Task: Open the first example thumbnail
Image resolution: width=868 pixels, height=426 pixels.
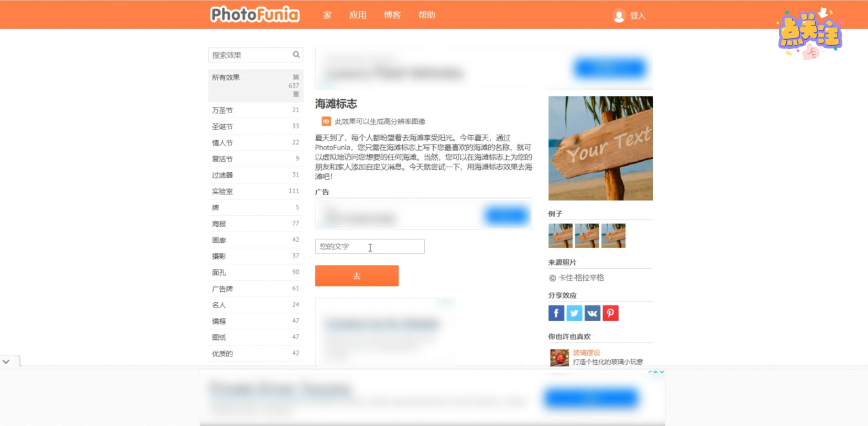Action: 560,236
